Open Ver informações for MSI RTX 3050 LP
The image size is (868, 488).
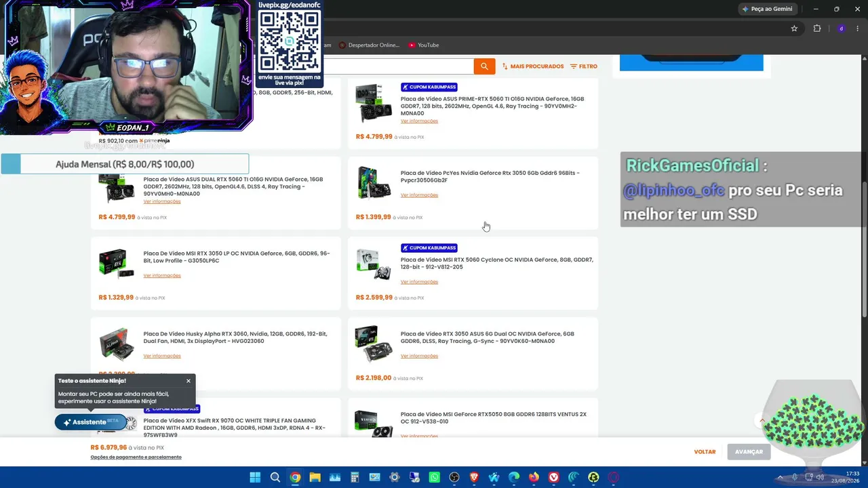(x=162, y=276)
